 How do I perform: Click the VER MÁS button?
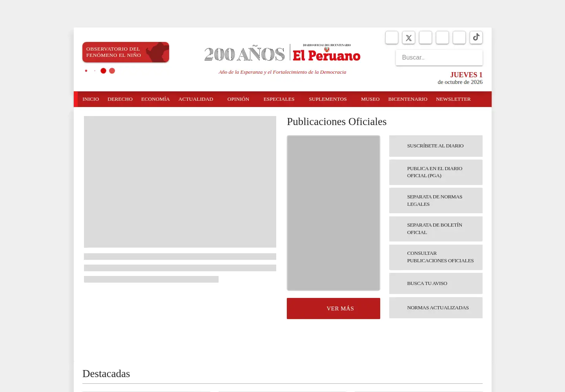pyautogui.click(x=334, y=309)
